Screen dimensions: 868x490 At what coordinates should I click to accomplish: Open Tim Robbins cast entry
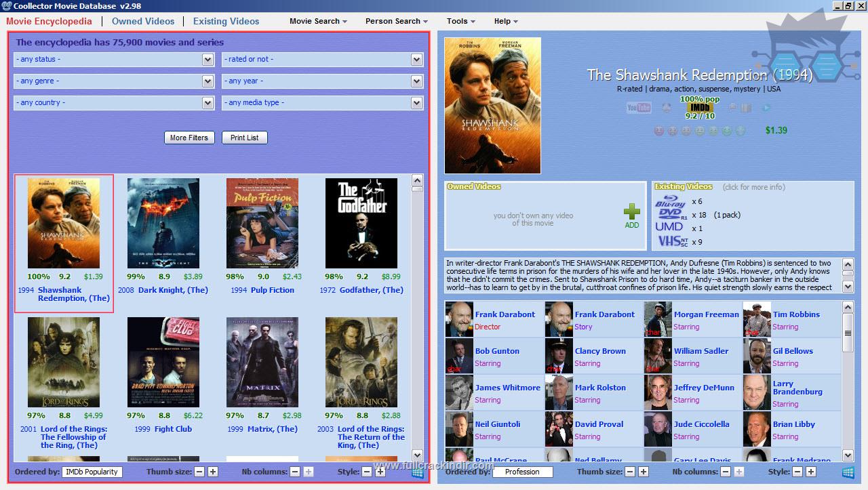point(791,320)
